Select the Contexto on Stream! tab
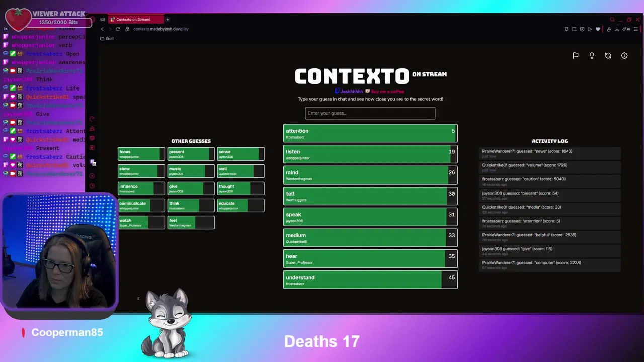The width and height of the screenshot is (644, 362). point(137,20)
